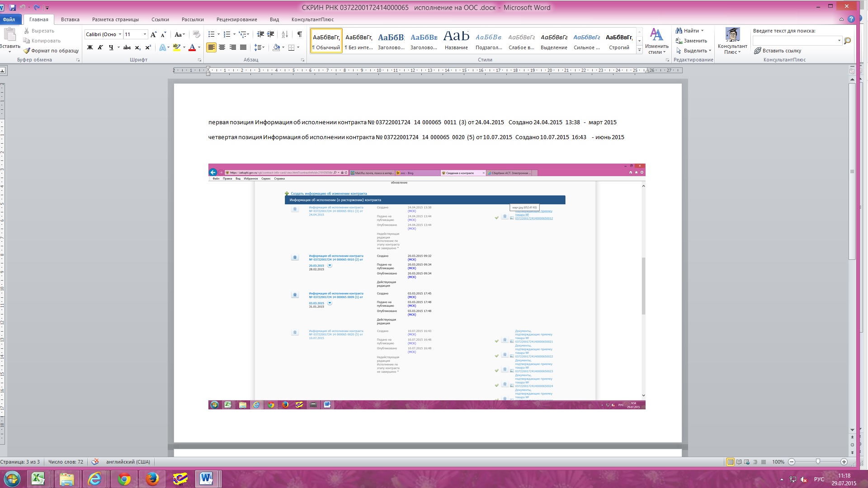Switch to the Рассылки tab
The width and height of the screenshot is (868, 488).
click(x=193, y=19)
